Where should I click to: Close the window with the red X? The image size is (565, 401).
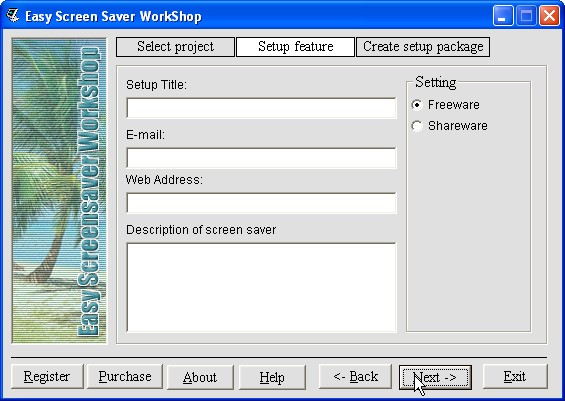coord(549,16)
